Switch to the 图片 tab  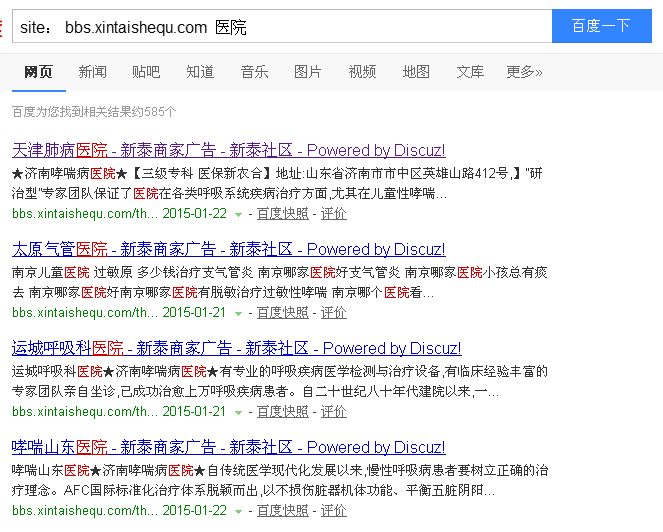point(308,72)
